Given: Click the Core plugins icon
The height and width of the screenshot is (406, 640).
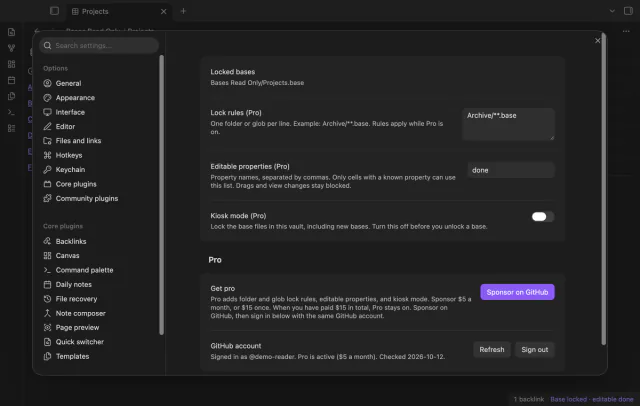Looking at the screenshot, I should pyautogui.click(x=47, y=184).
